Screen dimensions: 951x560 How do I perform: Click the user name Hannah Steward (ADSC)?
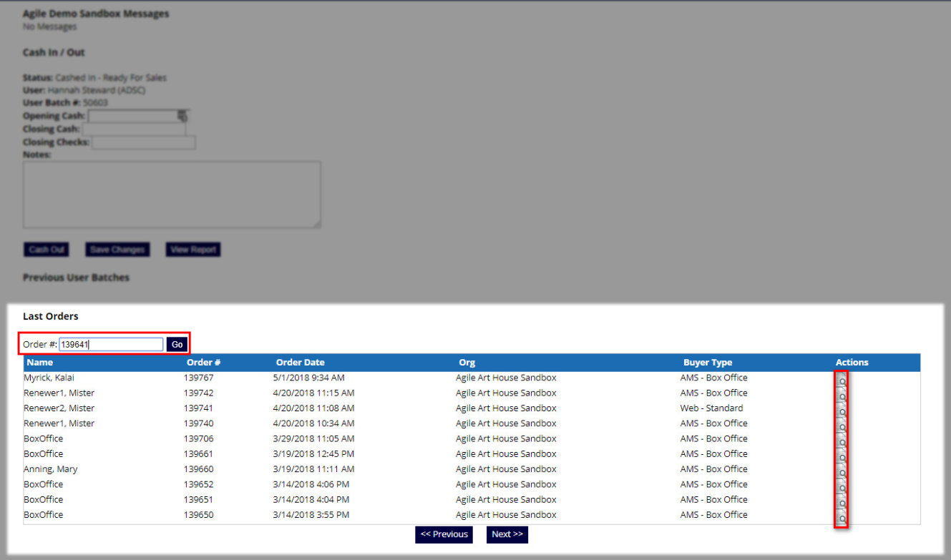point(97,90)
